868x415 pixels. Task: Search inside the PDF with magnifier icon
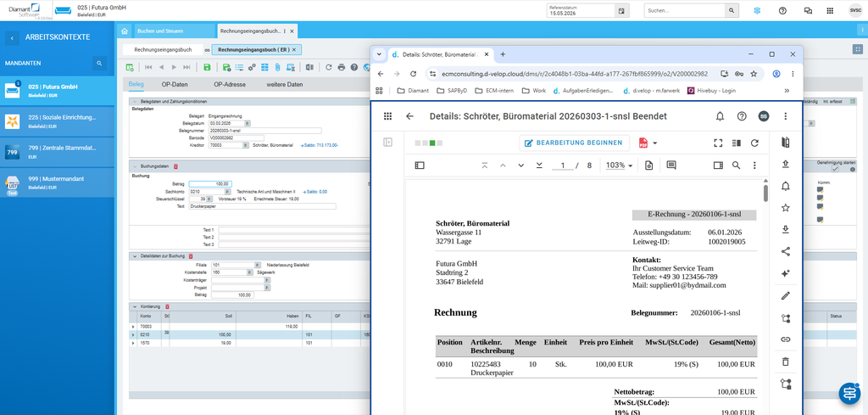[x=736, y=165]
